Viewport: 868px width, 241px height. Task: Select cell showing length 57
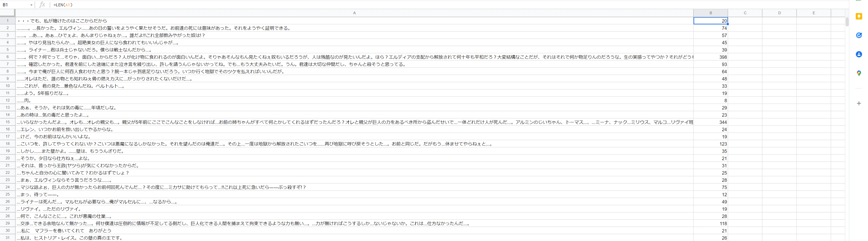click(x=711, y=35)
